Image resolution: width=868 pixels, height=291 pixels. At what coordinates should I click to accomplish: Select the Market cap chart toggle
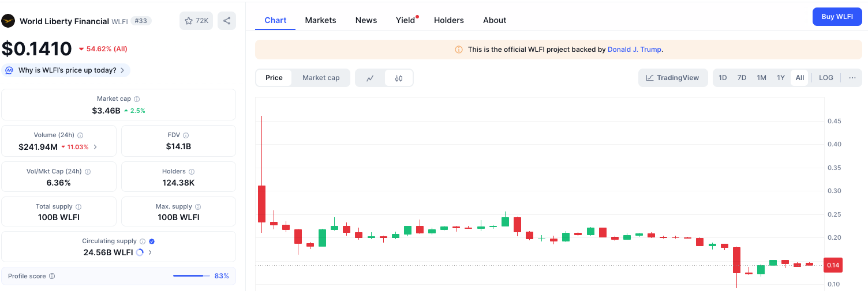pyautogui.click(x=321, y=78)
